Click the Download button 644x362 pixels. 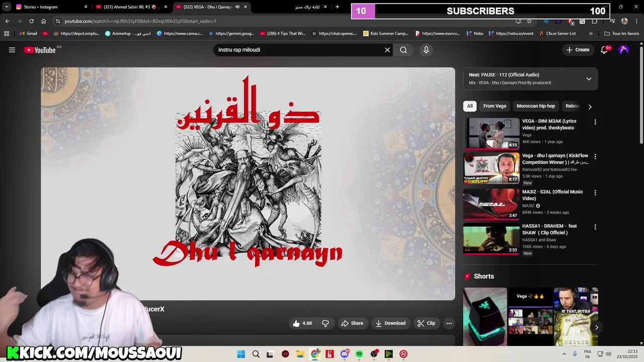point(390,323)
